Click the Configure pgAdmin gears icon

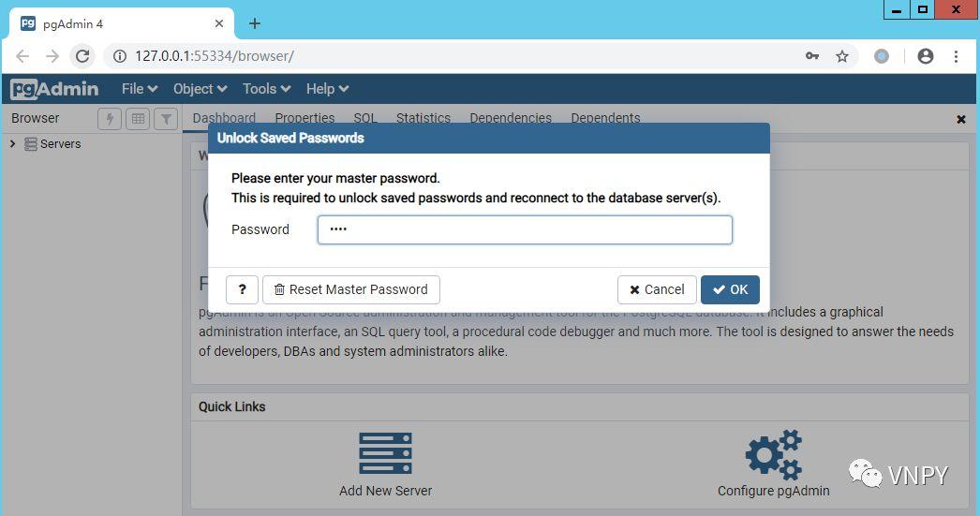[x=774, y=454]
